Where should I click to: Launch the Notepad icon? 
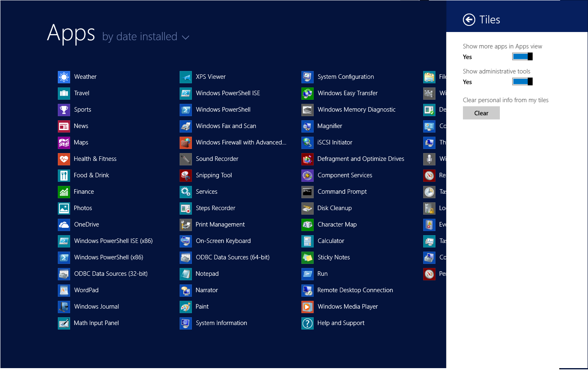[x=186, y=274]
